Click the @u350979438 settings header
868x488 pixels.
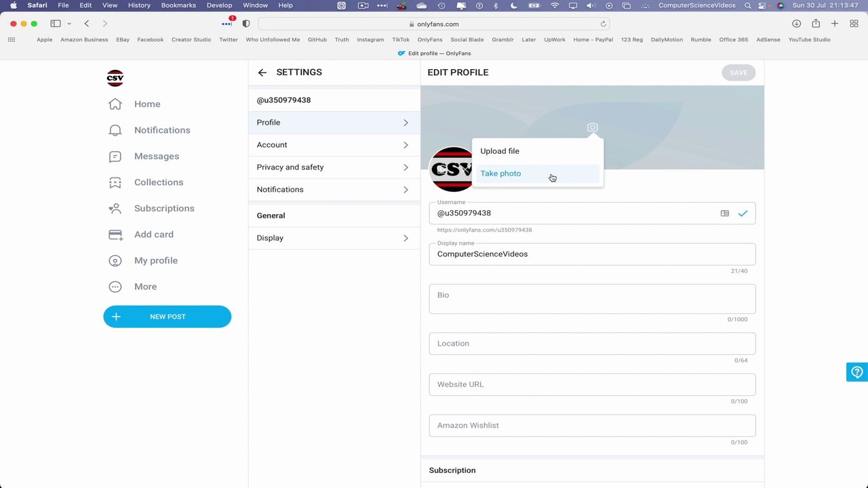coord(283,100)
